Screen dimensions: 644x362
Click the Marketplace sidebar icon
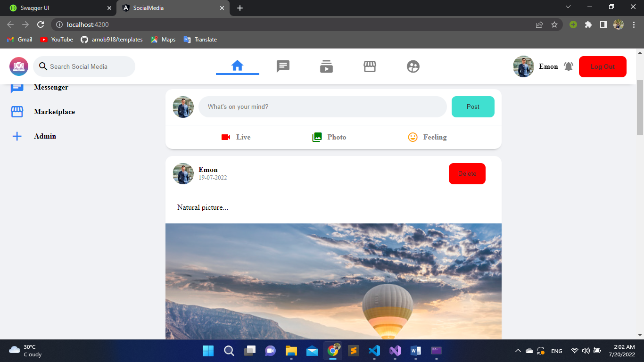[x=17, y=112]
